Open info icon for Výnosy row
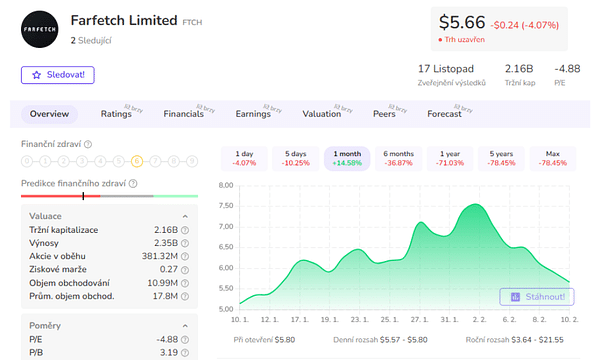The width and height of the screenshot is (600, 360). coord(185,243)
